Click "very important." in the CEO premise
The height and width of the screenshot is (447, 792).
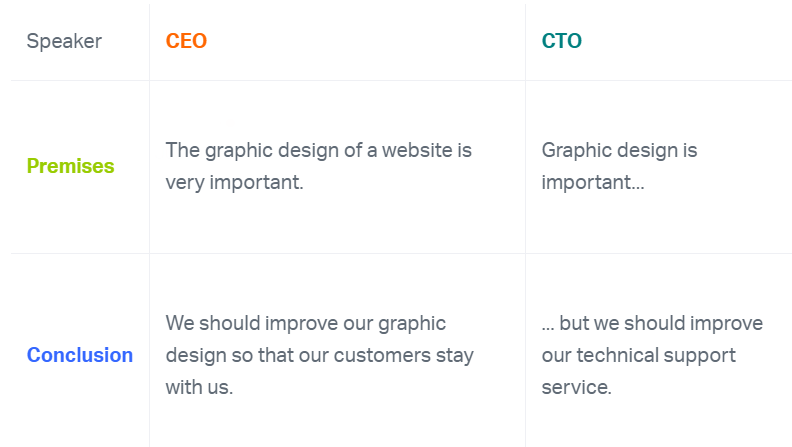(x=234, y=183)
